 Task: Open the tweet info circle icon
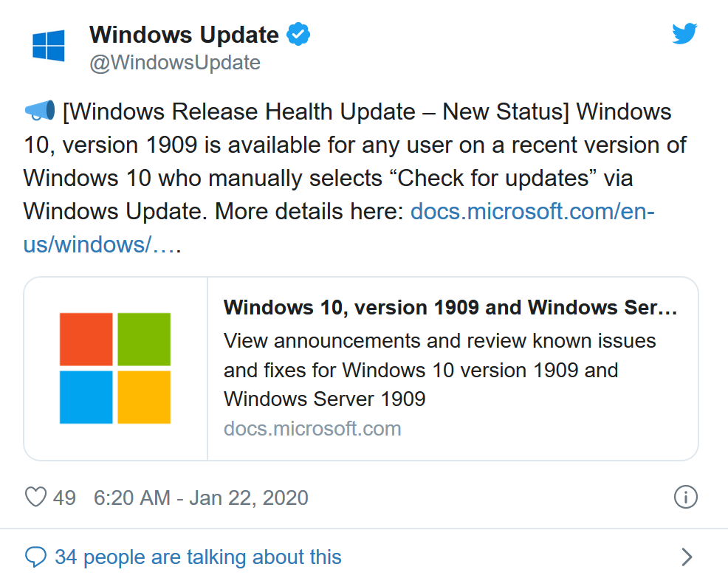click(685, 498)
